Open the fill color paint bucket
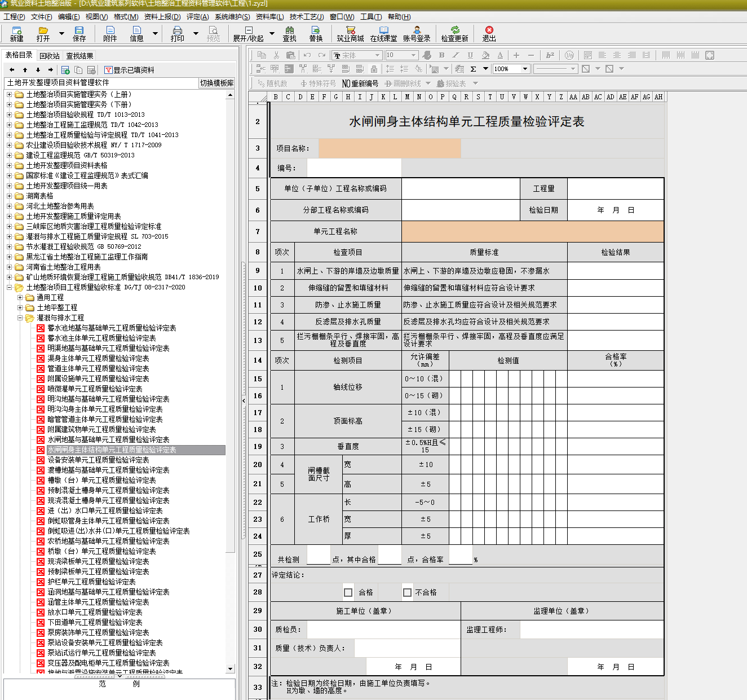Viewport: 747px width, 700px height. pos(485,55)
